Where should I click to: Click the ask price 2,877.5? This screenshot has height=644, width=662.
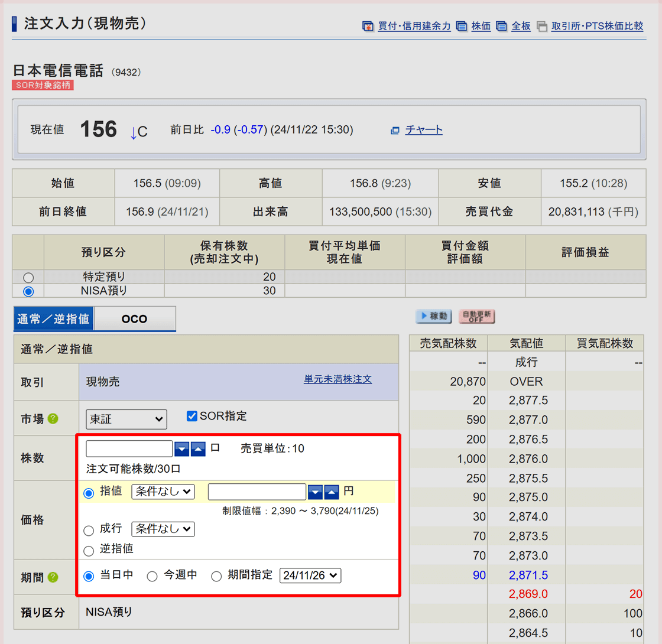click(528, 400)
